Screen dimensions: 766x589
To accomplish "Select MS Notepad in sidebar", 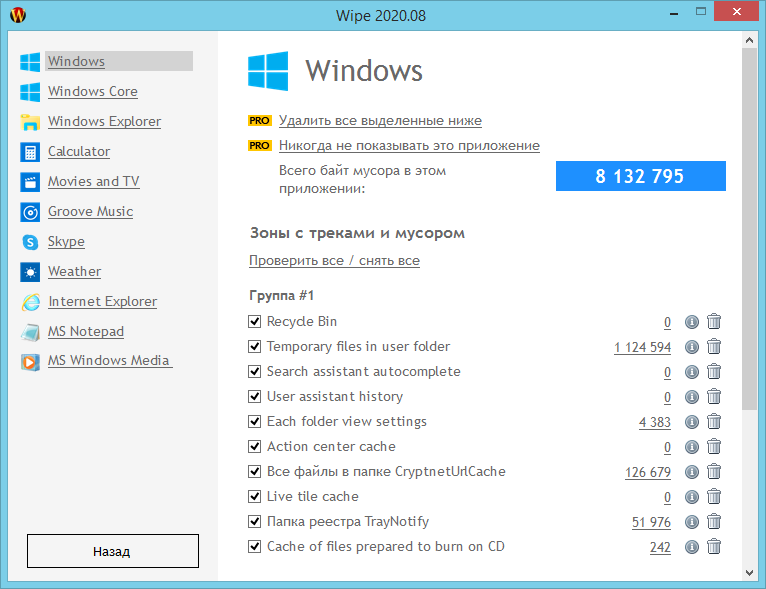I will tap(85, 332).
